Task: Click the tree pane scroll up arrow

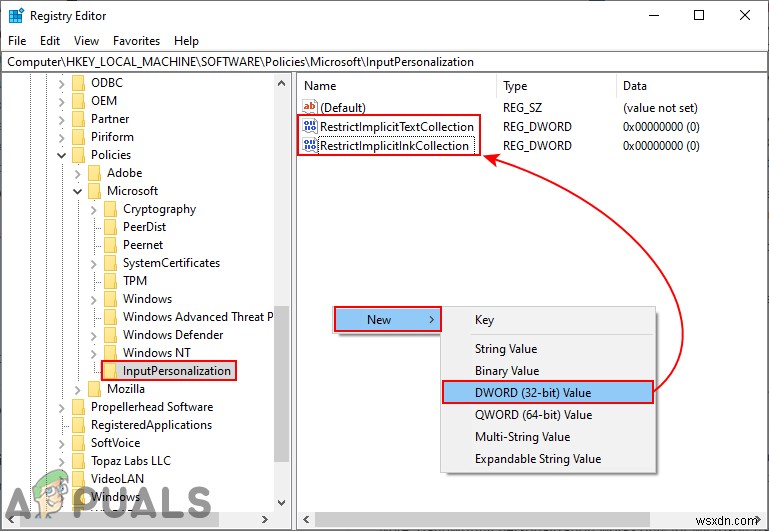Action: (282, 83)
